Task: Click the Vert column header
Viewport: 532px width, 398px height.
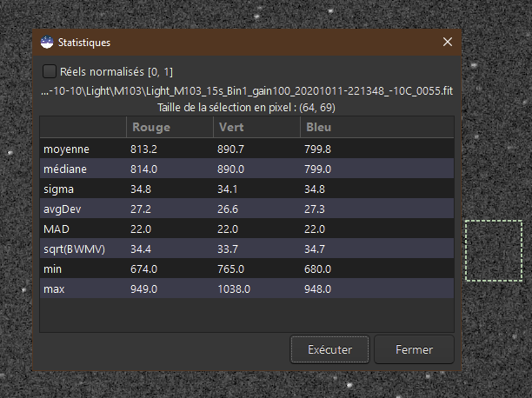Action: (229, 128)
